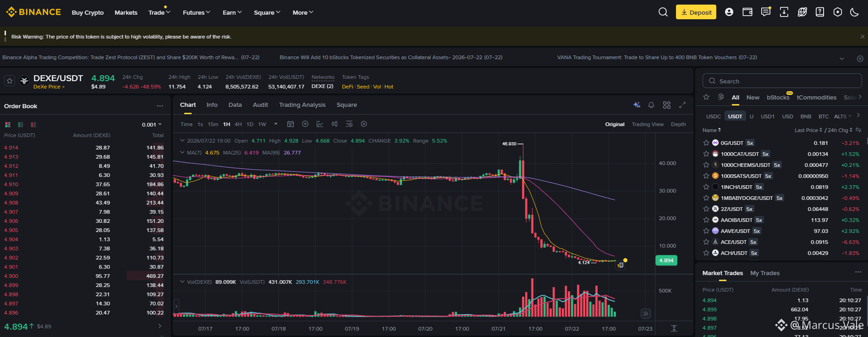868x337 pixels.
Task: Open chart grid layout icon
Action: (667, 105)
